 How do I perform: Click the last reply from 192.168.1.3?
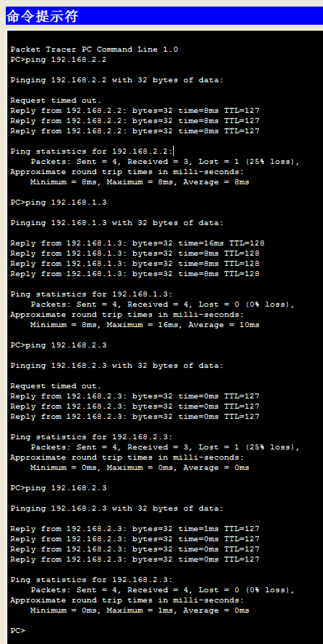135,274
